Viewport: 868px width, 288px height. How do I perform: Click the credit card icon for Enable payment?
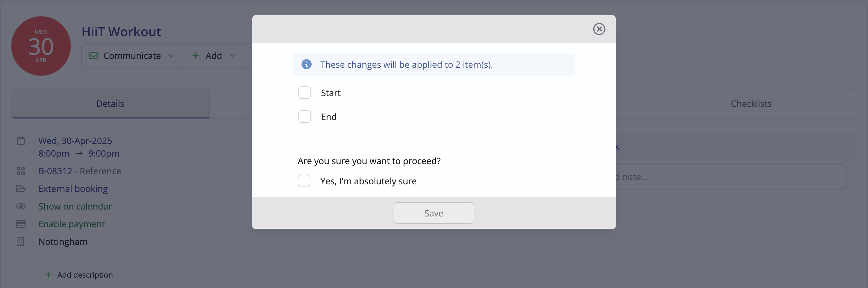(x=21, y=224)
